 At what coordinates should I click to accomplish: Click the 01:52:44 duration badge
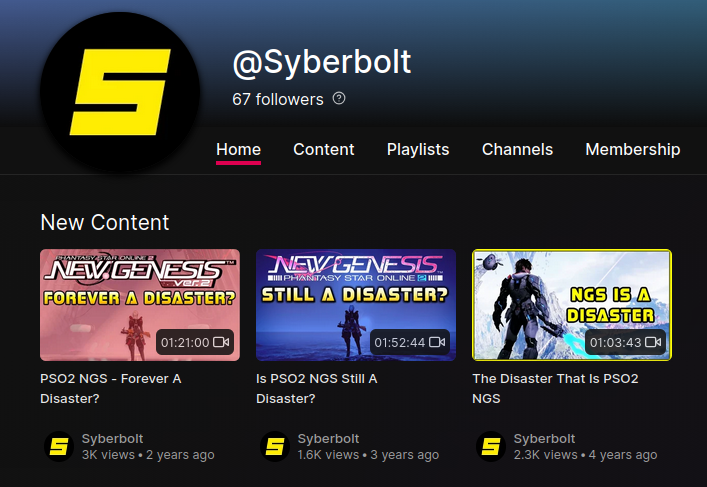pos(409,342)
